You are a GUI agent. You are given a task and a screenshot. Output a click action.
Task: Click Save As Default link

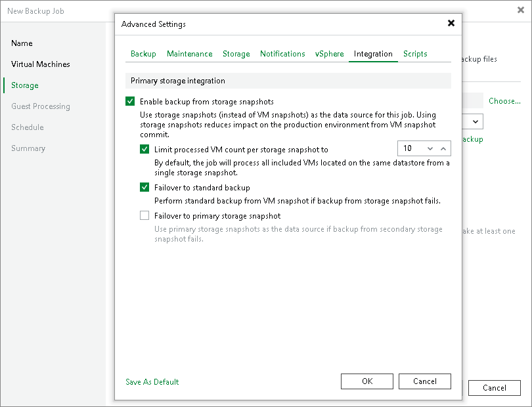(x=152, y=382)
